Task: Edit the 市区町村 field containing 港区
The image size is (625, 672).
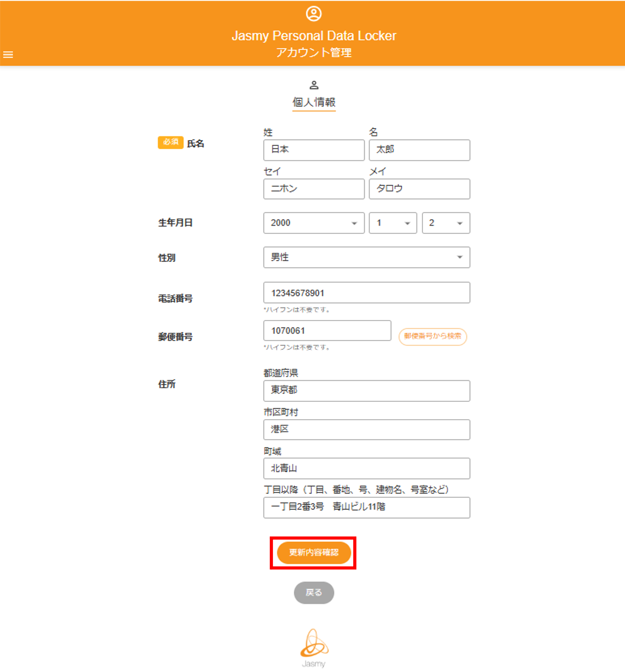Action: 367,430
